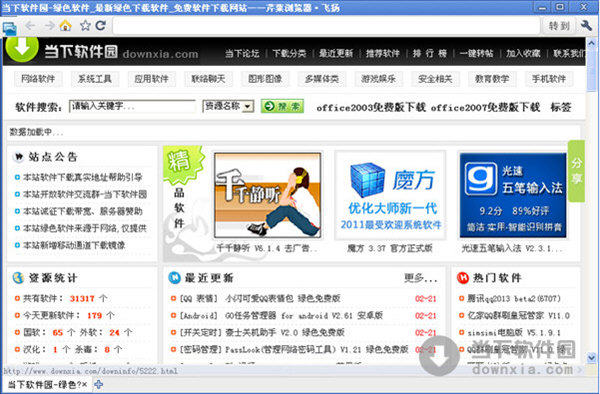Click the 转到 go button
Viewport: 600px width, 394px height.
coord(559,26)
